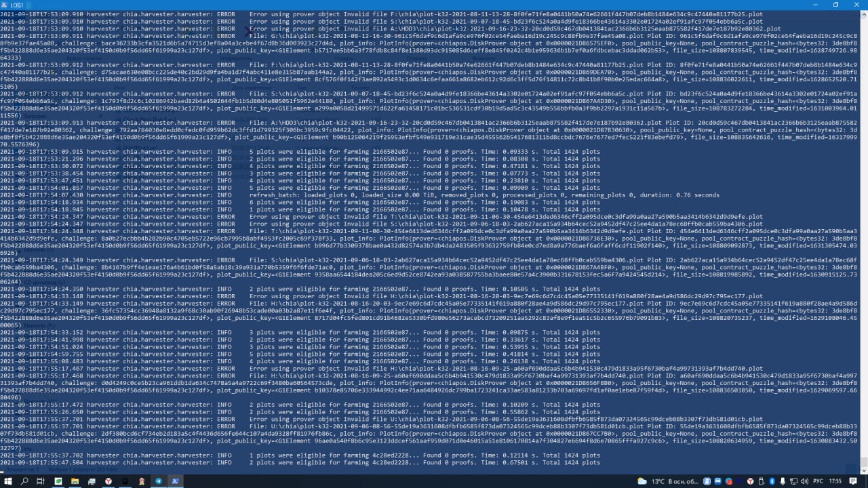Open the Yandex Browser taskbar icon
Viewport: 868px width, 488px height.
[108, 481]
